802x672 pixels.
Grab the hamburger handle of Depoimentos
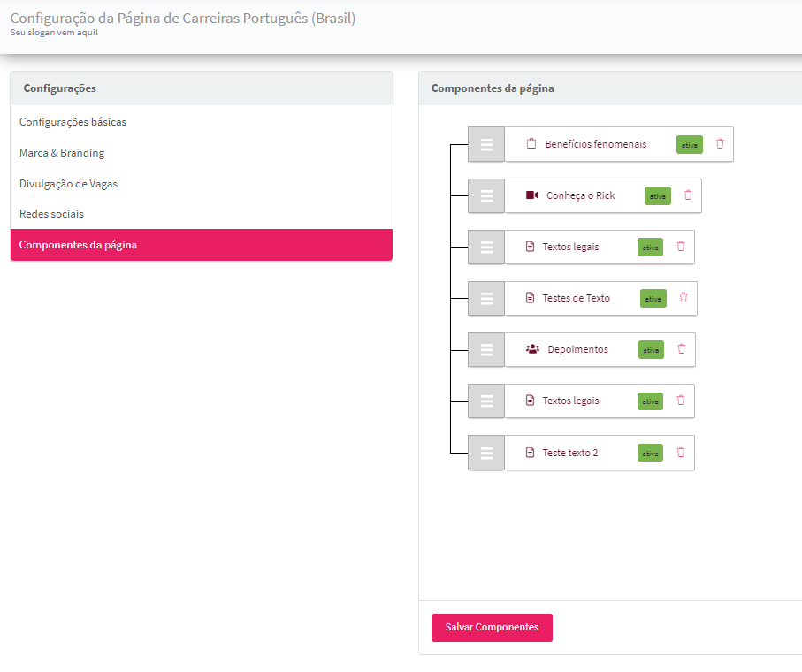click(x=486, y=349)
